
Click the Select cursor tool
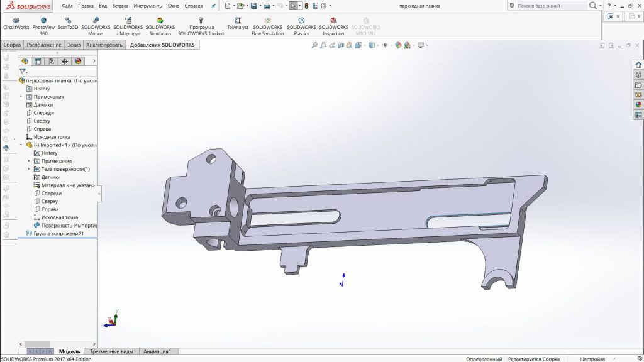(x=292, y=6)
